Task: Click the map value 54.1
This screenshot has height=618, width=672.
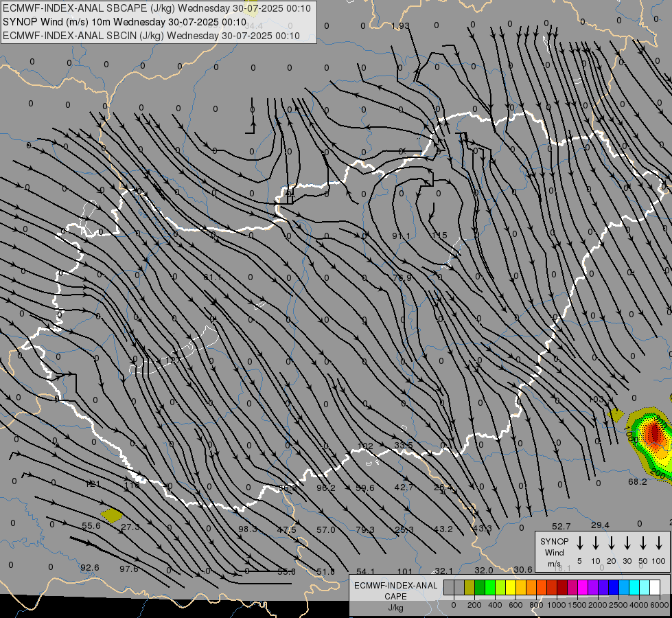Action: [x=365, y=571]
